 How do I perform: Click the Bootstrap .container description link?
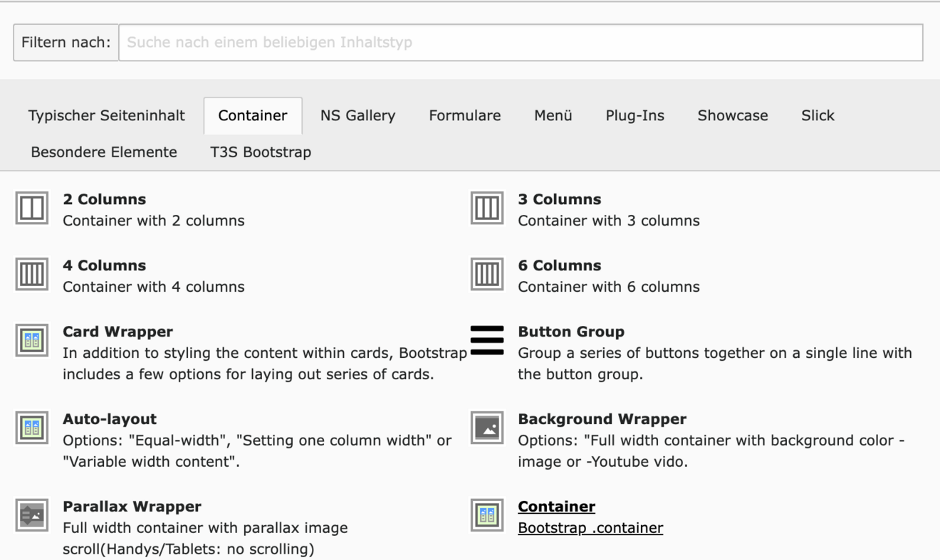coord(590,528)
